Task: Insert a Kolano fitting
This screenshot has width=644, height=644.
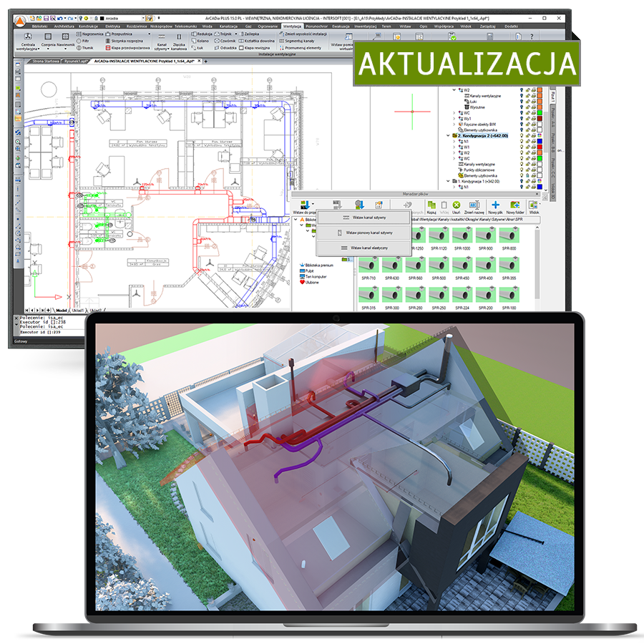Action: (x=200, y=41)
